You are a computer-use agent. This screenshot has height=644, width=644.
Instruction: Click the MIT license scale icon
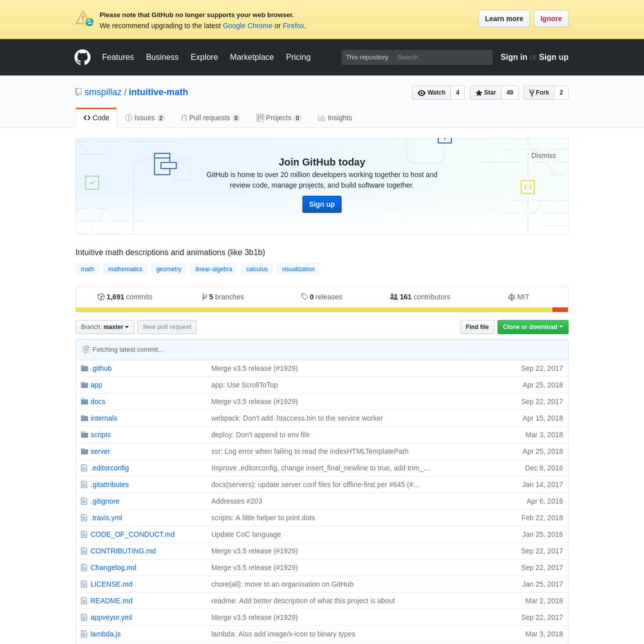pyautogui.click(x=511, y=297)
